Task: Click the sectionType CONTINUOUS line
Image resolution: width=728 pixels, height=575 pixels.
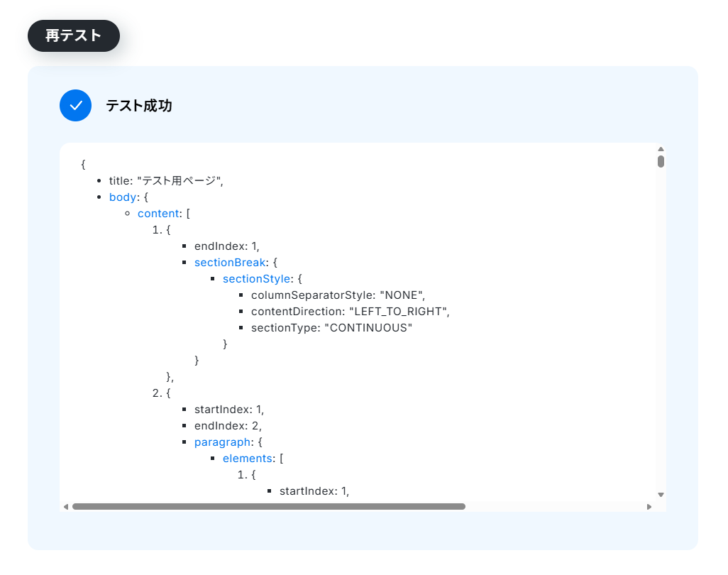Action: (x=331, y=328)
